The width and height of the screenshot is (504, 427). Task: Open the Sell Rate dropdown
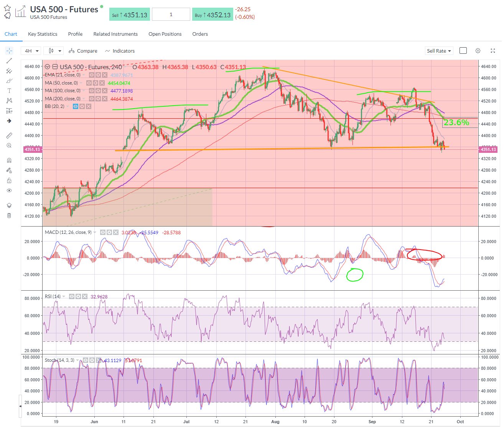[x=438, y=50]
